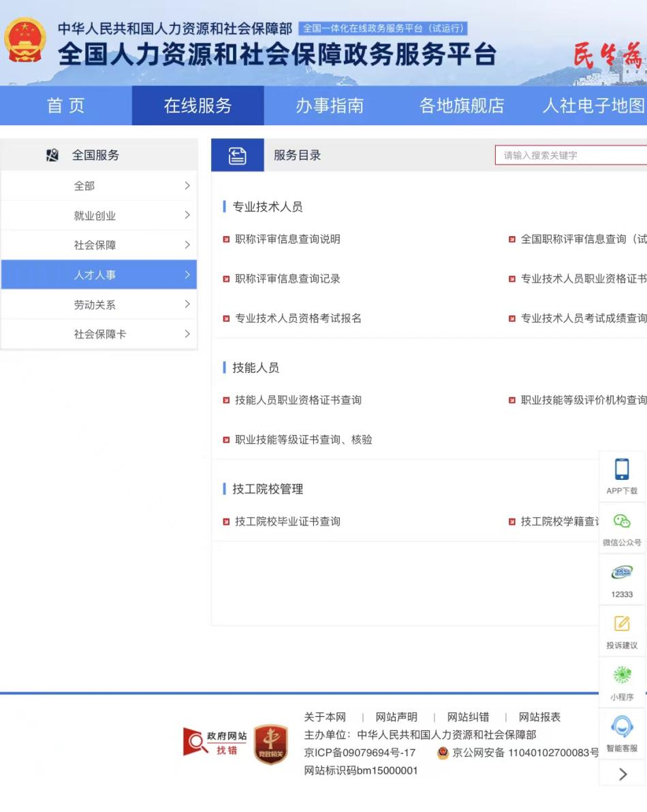Click the 政府网站找错 error-report badge
Image resolution: width=647 pixels, height=812 pixels.
[x=215, y=742]
